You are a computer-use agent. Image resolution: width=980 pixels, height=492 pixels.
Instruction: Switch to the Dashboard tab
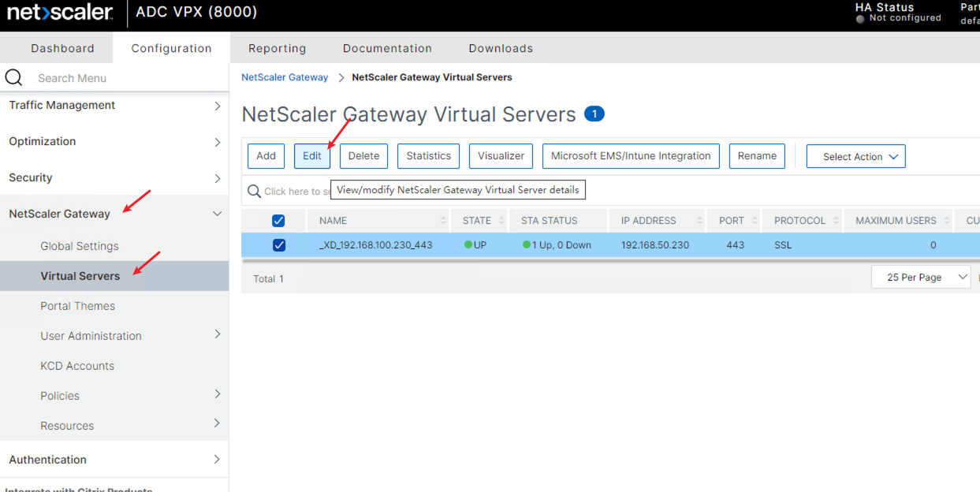click(62, 48)
